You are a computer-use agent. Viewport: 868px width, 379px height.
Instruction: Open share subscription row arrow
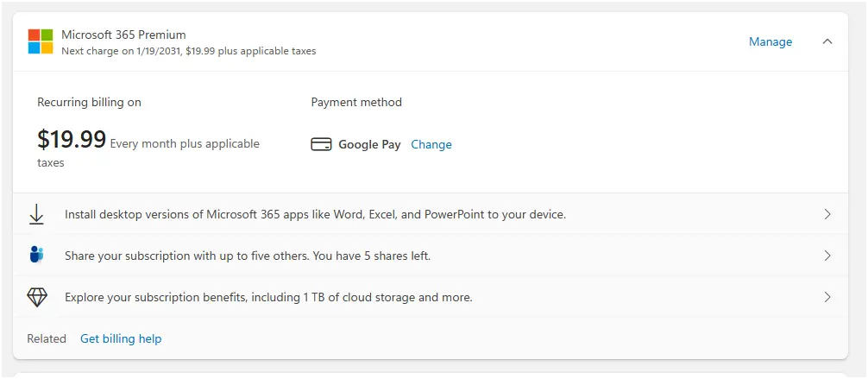[x=827, y=256]
